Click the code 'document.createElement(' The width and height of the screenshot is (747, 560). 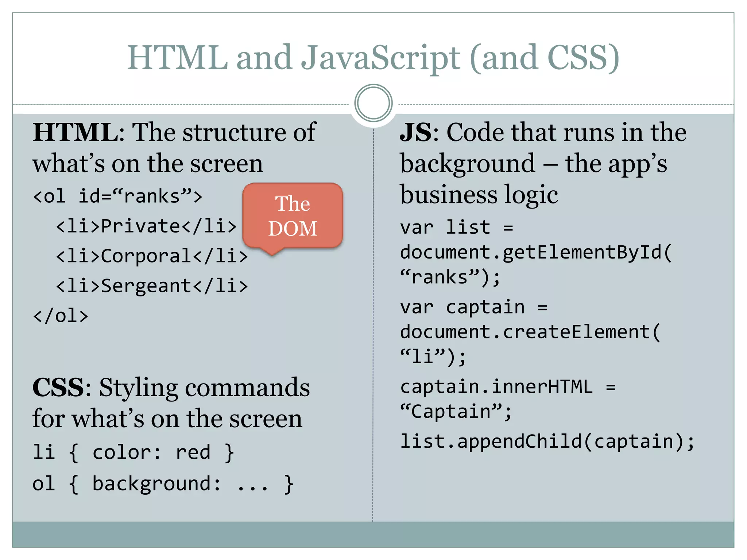coord(530,332)
